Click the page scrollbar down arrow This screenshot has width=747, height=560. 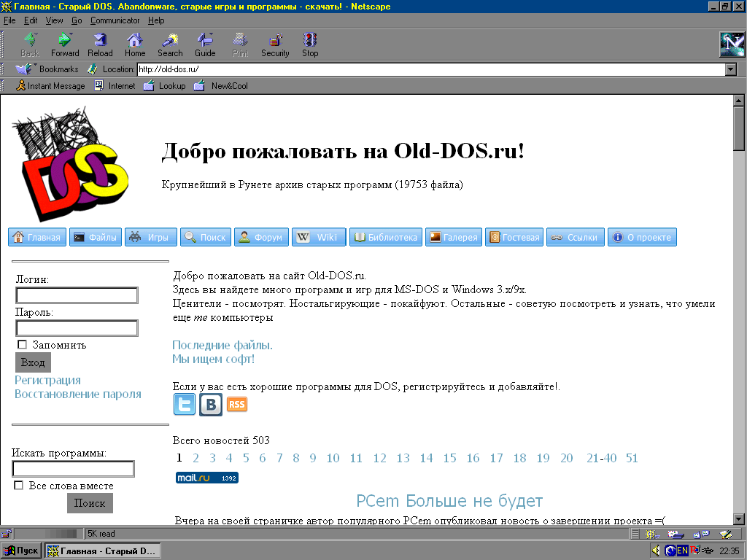point(739,518)
